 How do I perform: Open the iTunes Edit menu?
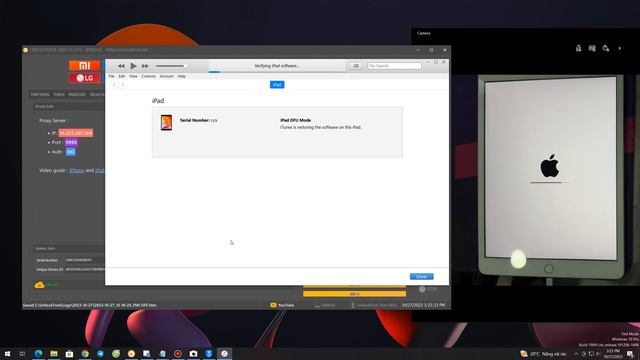(x=122, y=76)
